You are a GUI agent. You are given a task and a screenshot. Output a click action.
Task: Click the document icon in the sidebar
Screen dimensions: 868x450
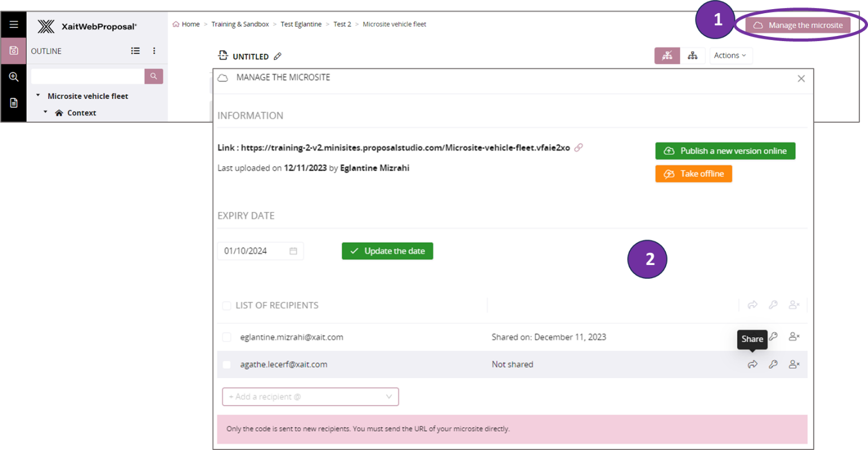click(14, 103)
